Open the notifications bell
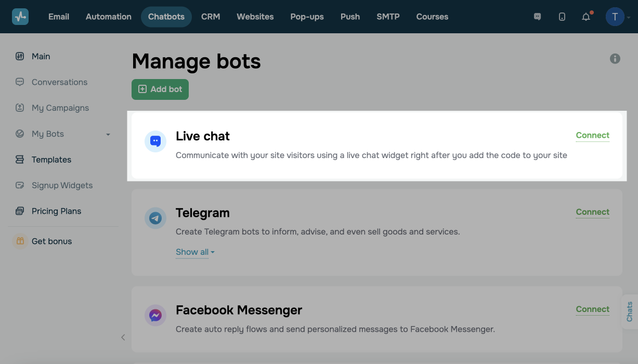This screenshot has height=364, width=638. pos(586,17)
